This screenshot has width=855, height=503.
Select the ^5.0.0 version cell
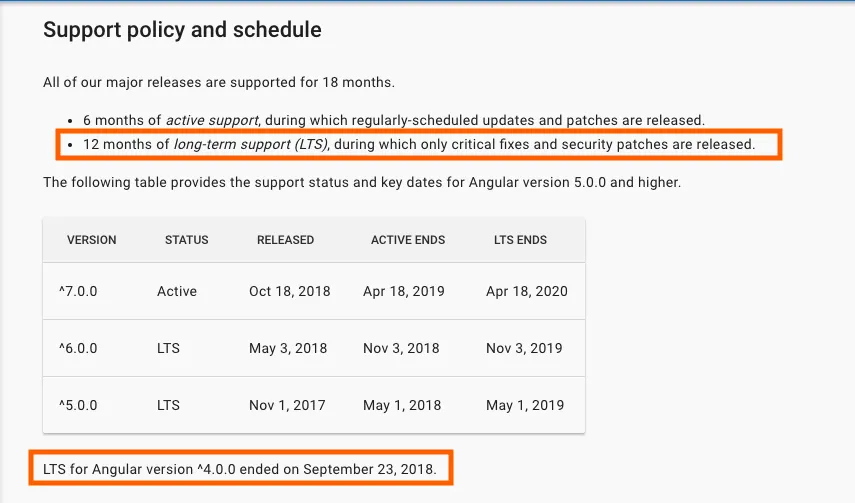tap(78, 405)
